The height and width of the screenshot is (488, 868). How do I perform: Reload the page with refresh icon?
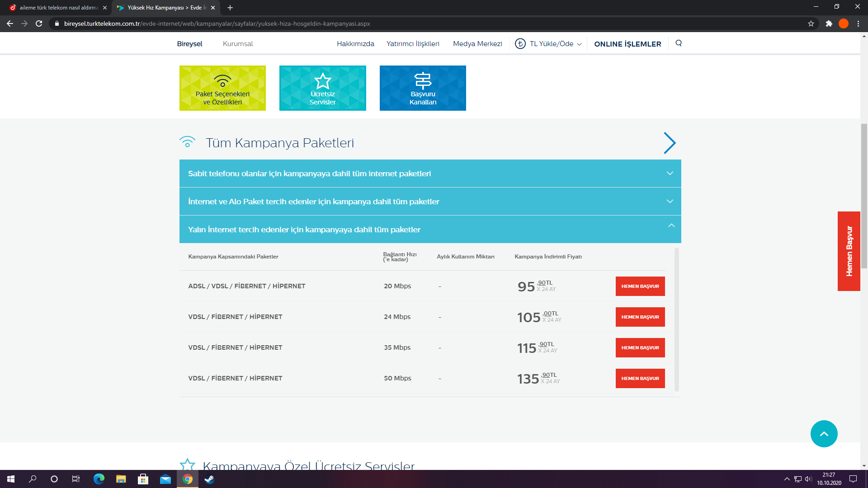pyautogui.click(x=39, y=23)
